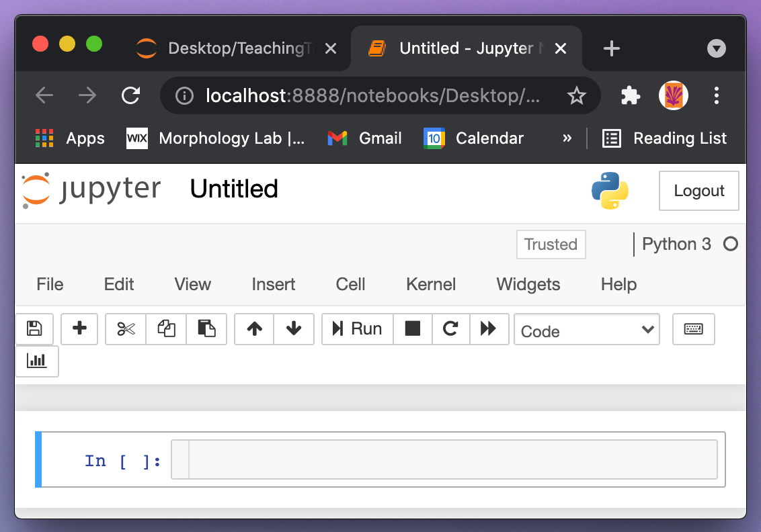The width and height of the screenshot is (761, 532).
Task: Click the Logout button
Action: point(698,191)
